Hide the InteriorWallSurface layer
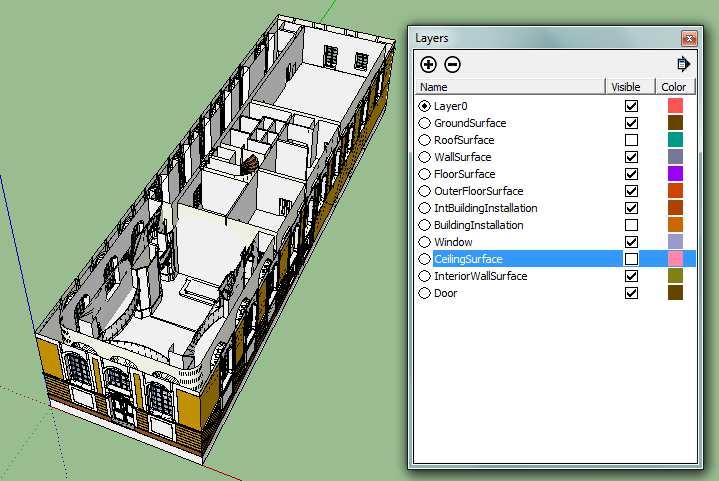This screenshot has height=481, width=719. click(631, 276)
